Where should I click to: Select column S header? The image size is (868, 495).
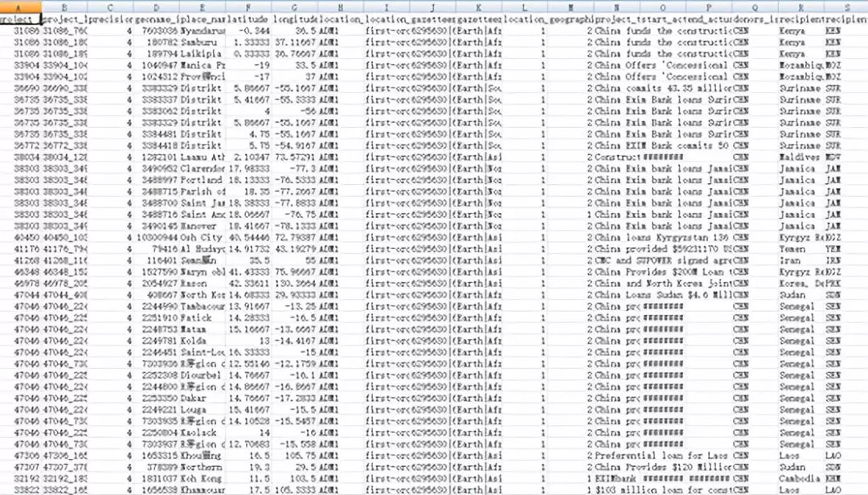click(x=845, y=6)
